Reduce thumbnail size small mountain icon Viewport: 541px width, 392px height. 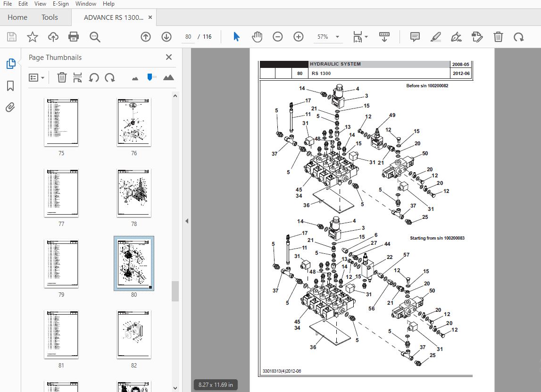135,79
